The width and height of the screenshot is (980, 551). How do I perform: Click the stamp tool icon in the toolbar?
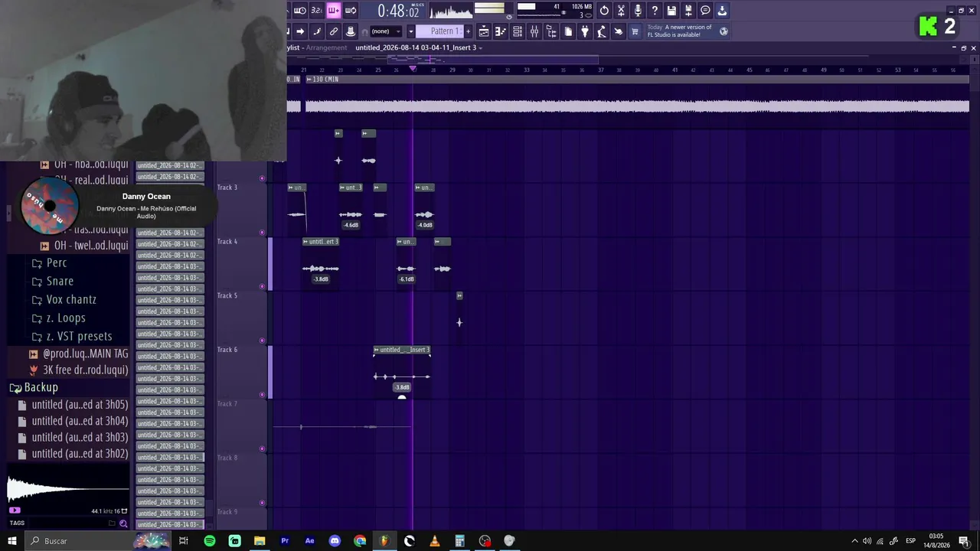pos(351,31)
